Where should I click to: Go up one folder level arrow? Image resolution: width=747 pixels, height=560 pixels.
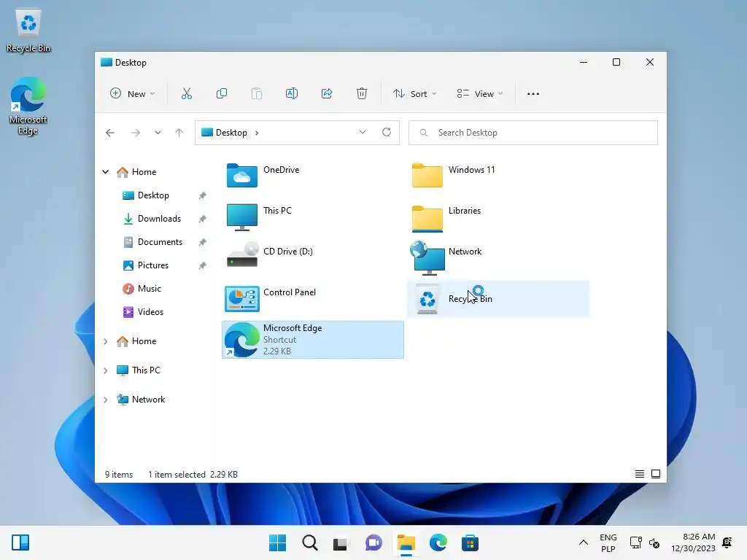[x=179, y=133]
